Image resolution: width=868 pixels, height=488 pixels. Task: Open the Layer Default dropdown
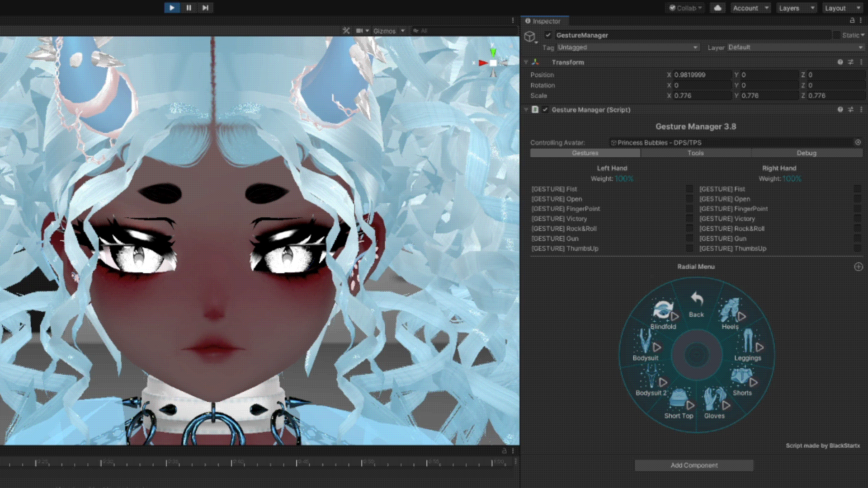[796, 47]
